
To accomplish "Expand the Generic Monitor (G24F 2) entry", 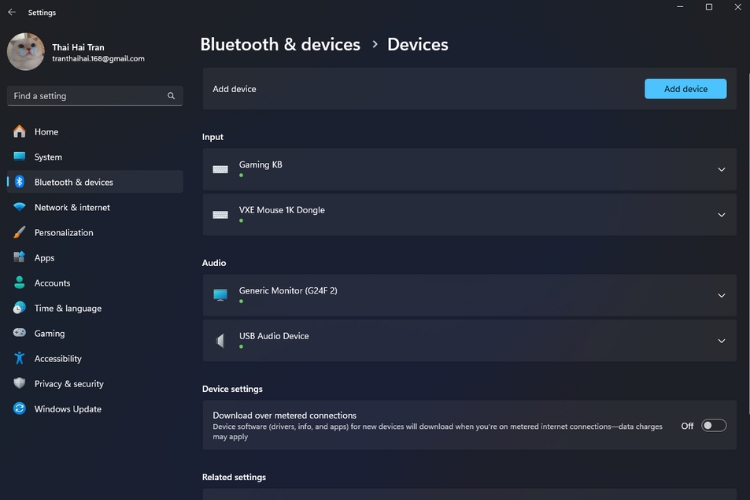I will (x=721, y=296).
